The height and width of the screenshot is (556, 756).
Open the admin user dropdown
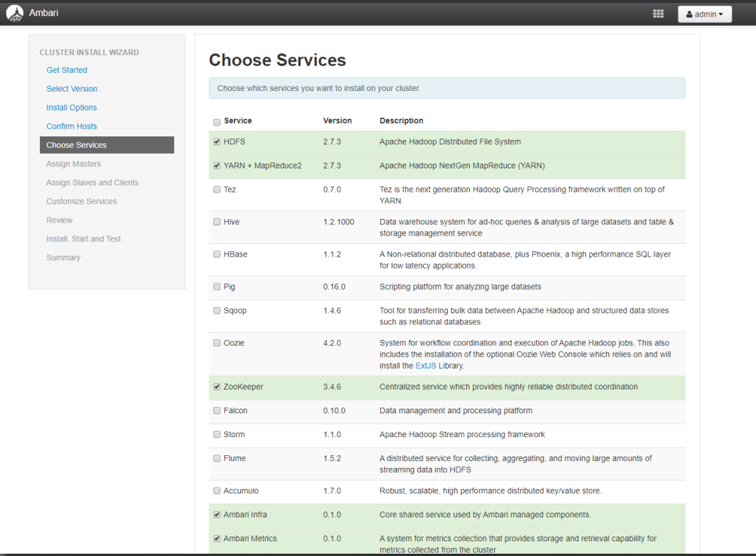pyautogui.click(x=704, y=15)
